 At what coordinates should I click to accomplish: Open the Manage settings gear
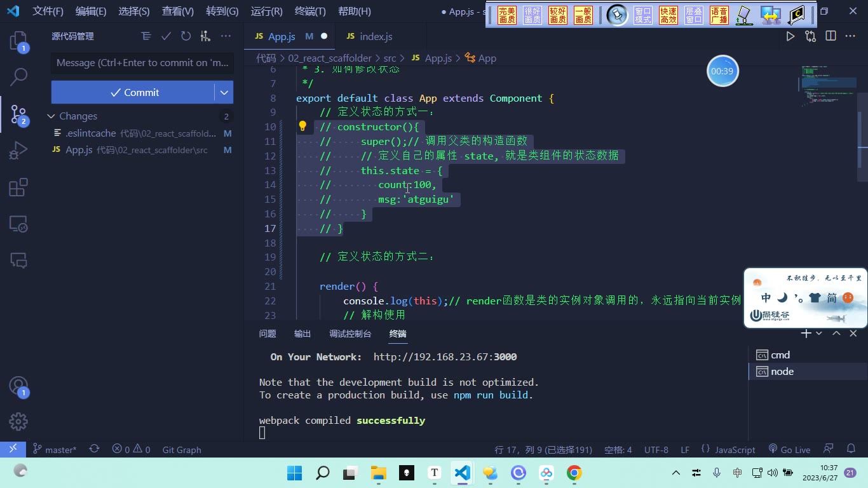pyautogui.click(x=18, y=421)
